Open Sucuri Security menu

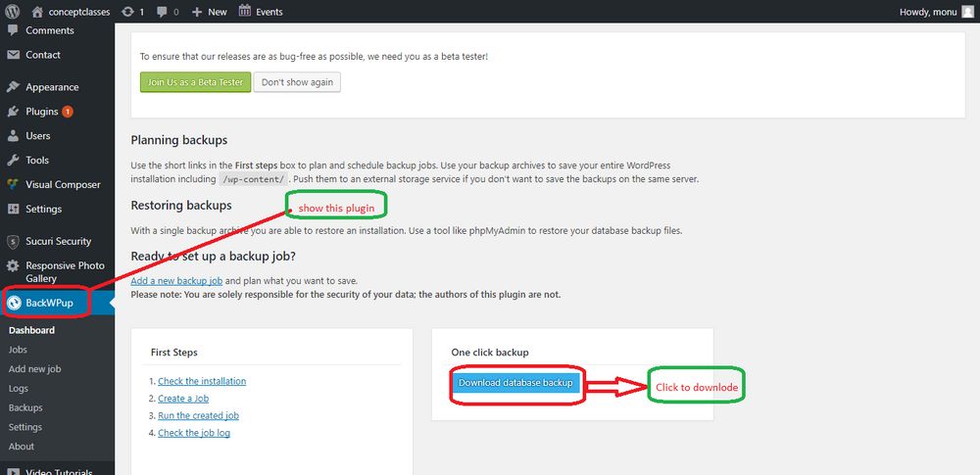[x=59, y=241]
